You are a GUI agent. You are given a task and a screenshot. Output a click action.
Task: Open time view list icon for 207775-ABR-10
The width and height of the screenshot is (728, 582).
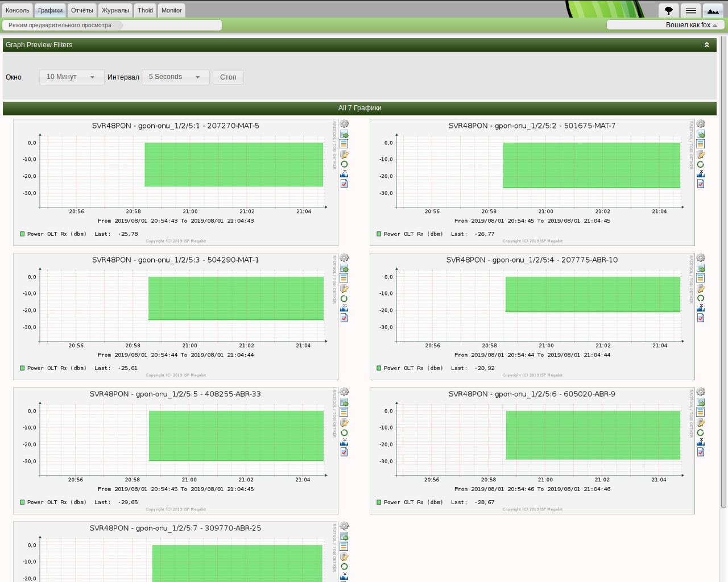coord(701,278)
